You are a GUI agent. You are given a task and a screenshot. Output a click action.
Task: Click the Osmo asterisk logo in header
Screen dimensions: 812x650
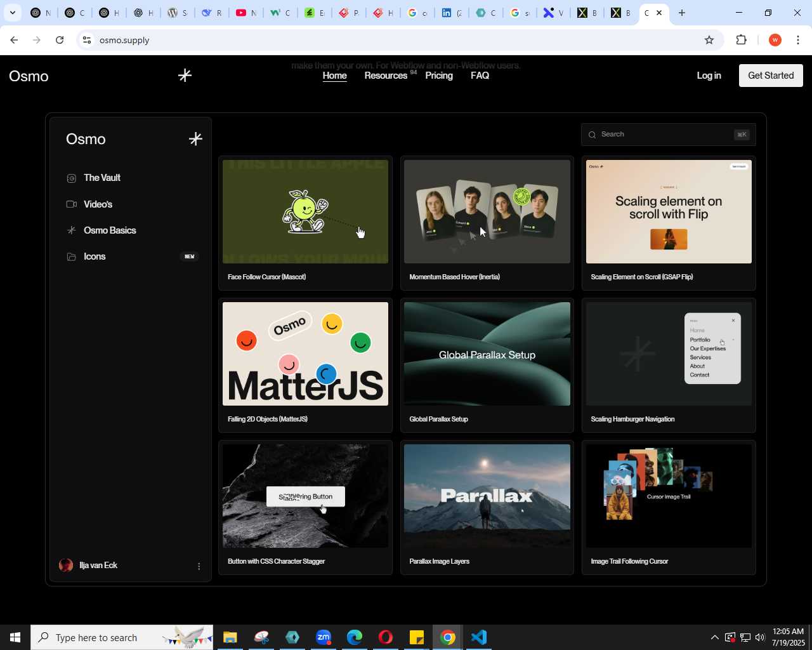point(185,76)
